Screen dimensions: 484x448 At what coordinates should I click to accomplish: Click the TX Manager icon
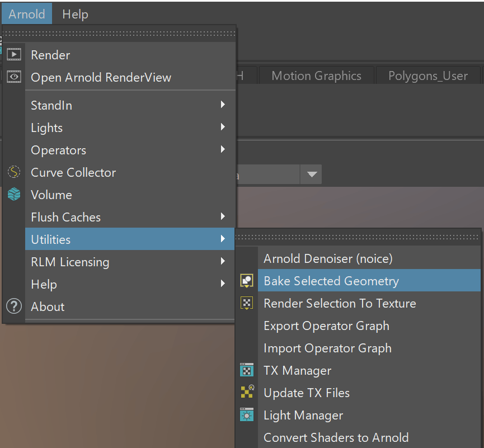pos(247,370)
